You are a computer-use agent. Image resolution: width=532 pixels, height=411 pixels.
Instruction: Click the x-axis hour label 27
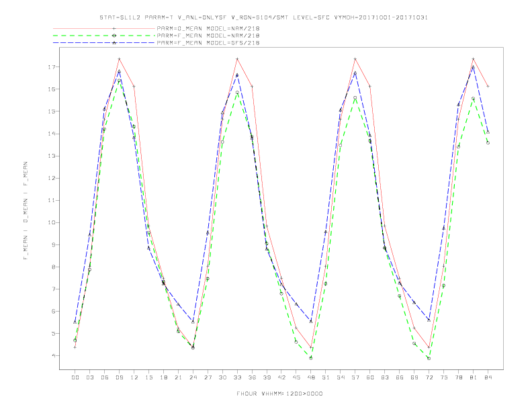click(x=208, y=377)
